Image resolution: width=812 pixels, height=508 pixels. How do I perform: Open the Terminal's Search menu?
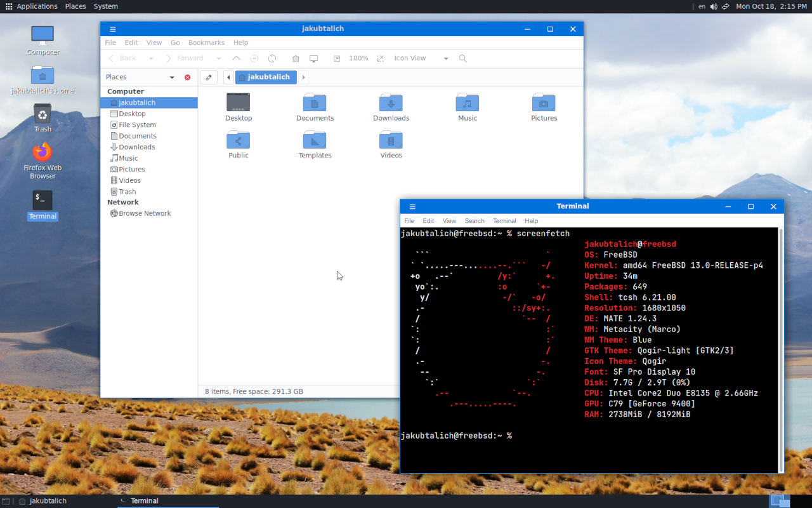click(475, 221)
